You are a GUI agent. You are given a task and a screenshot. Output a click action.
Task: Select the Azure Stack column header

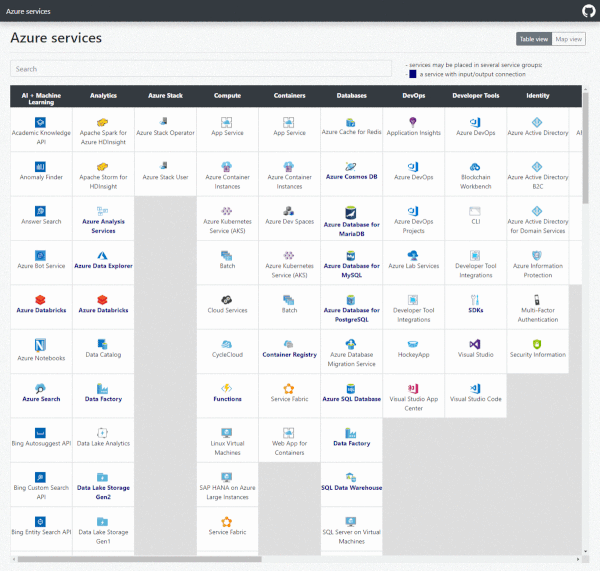pos(165,95)
